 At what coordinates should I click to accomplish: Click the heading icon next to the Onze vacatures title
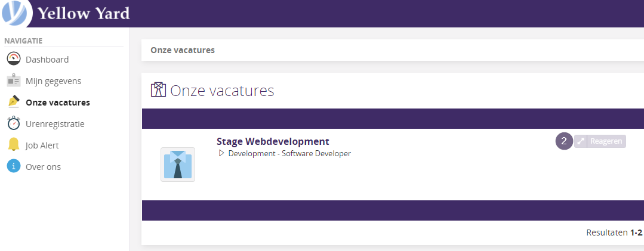pyautogui.click(x=158, y=90)
